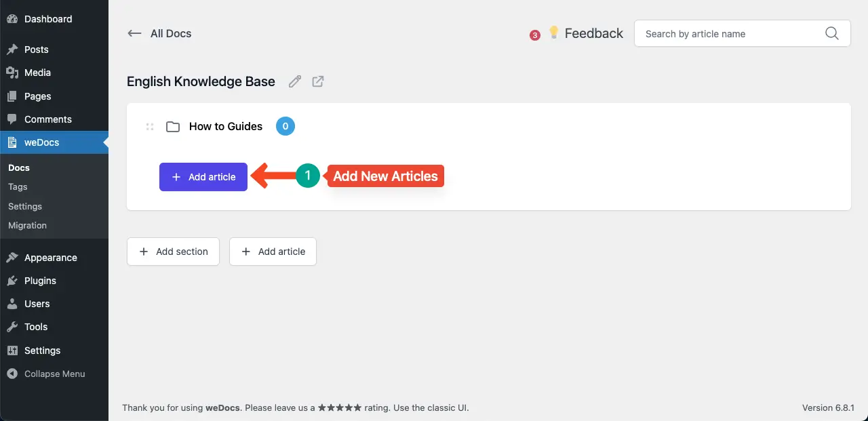
Task: Click the Pages icon in sidebar
Action: point(12,96)
